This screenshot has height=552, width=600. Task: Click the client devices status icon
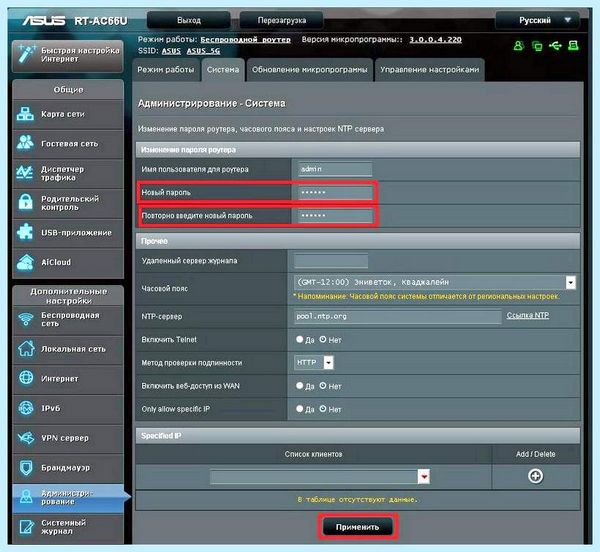coord(537,46)
